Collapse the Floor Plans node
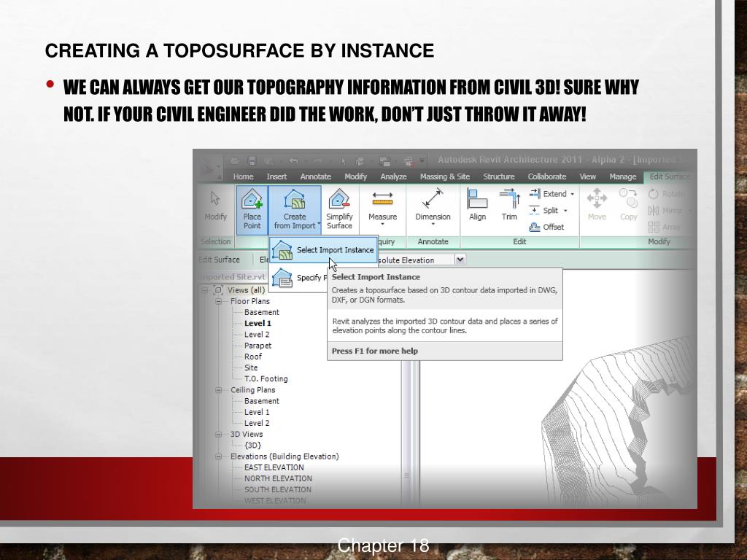 tap(219, 301)
